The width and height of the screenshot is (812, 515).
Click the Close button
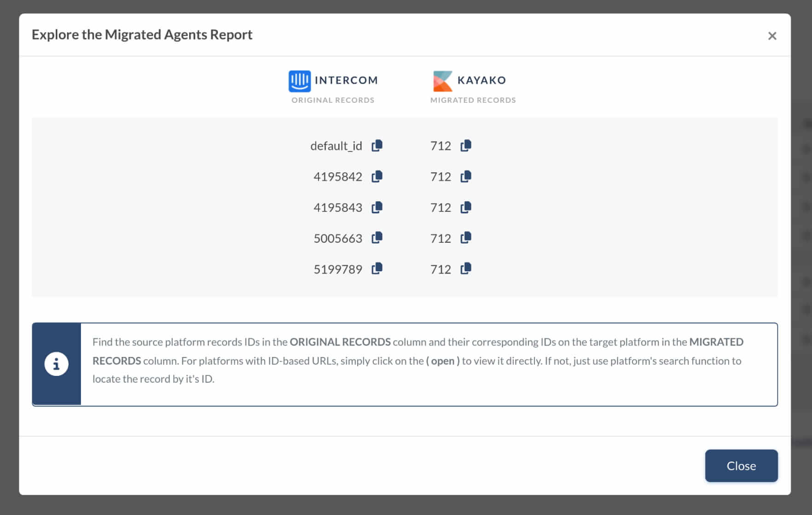point(742,466)
